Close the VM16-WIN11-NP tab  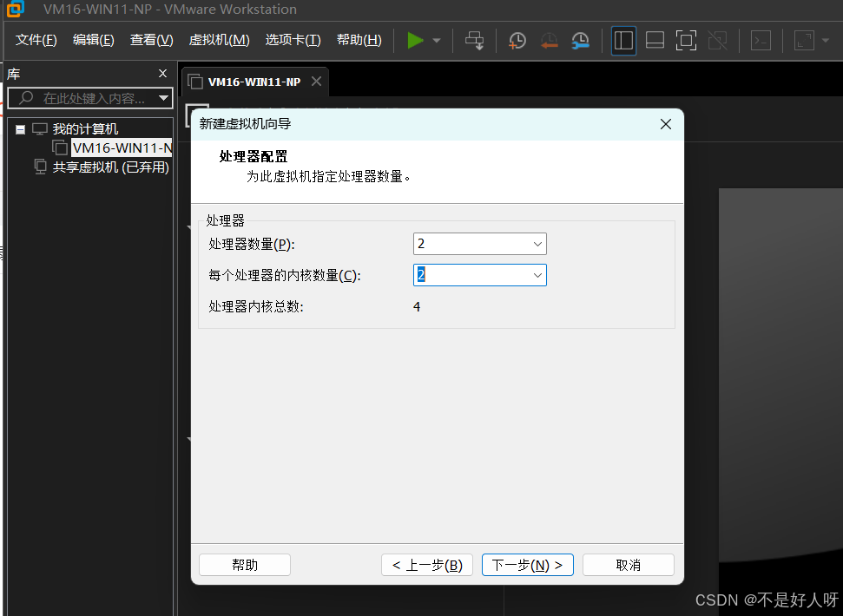316,81
